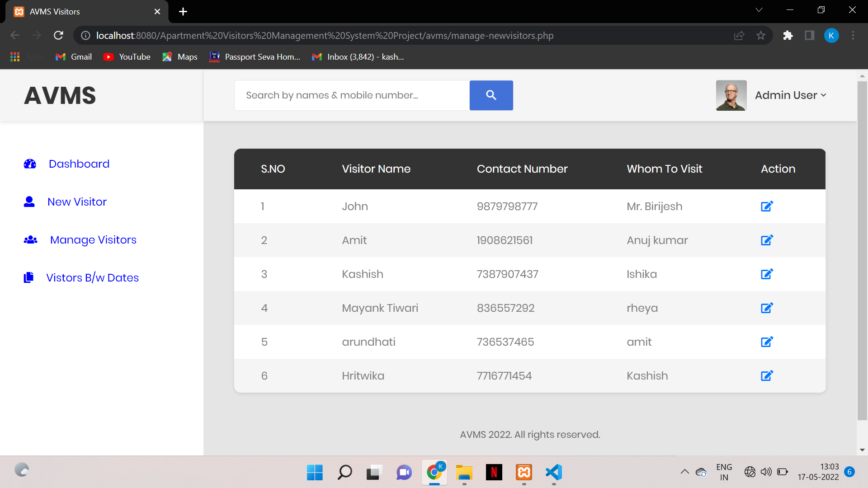The width and height of the screenshot is (868, 488).
Task: Click edit icon for Kashish row
Action: [x=767, y=274]
